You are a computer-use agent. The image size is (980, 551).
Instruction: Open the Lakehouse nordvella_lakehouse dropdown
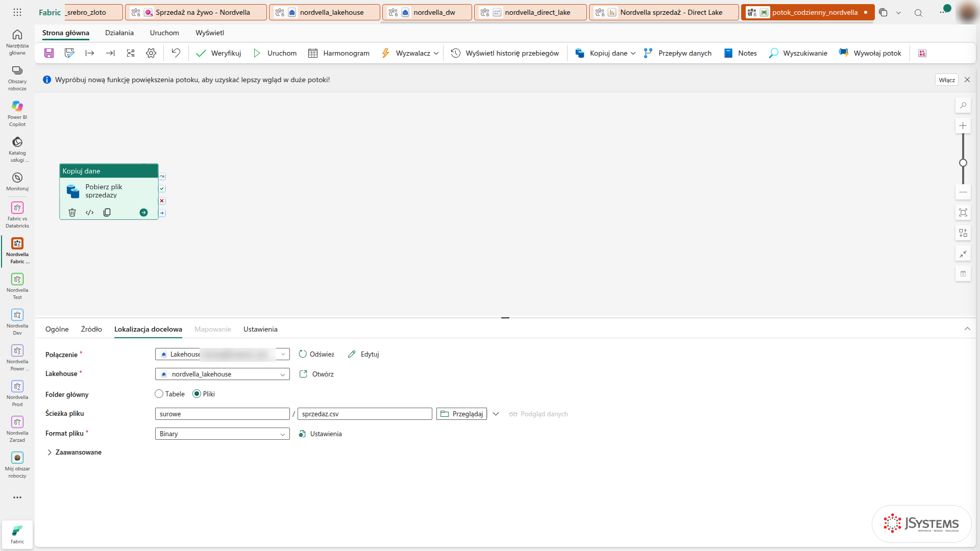222,374
